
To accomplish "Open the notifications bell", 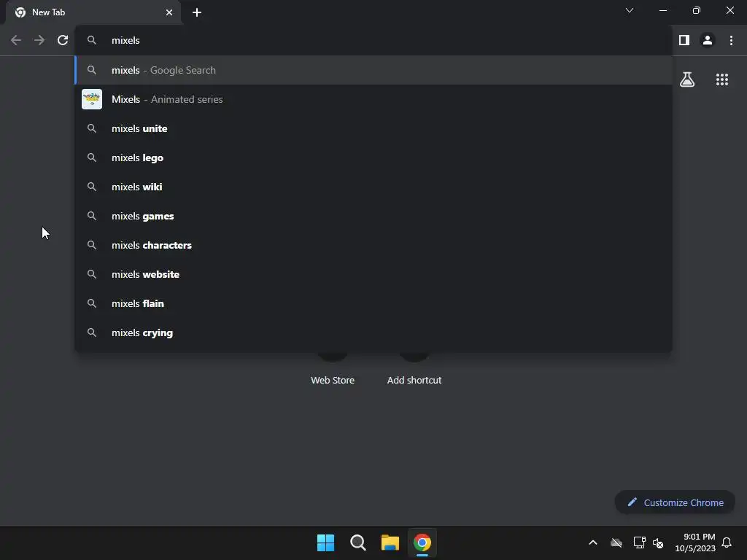I will pyautogui.click(x=727, y=542).
